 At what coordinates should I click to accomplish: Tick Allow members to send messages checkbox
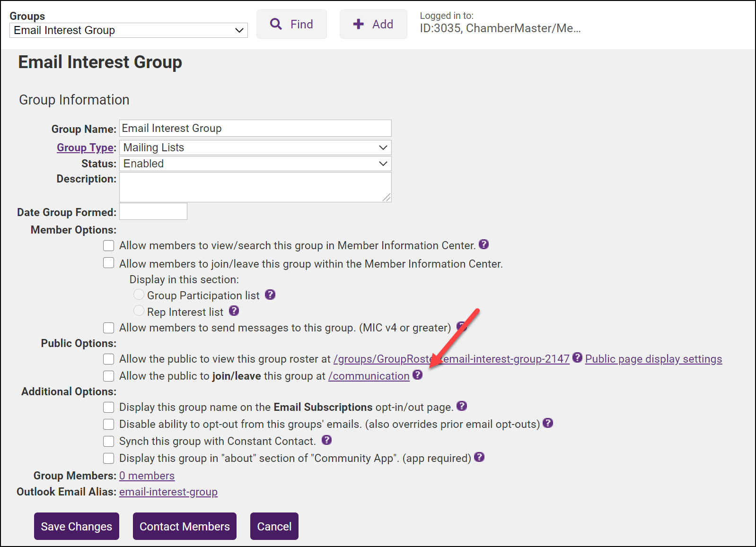pos(109,328)
